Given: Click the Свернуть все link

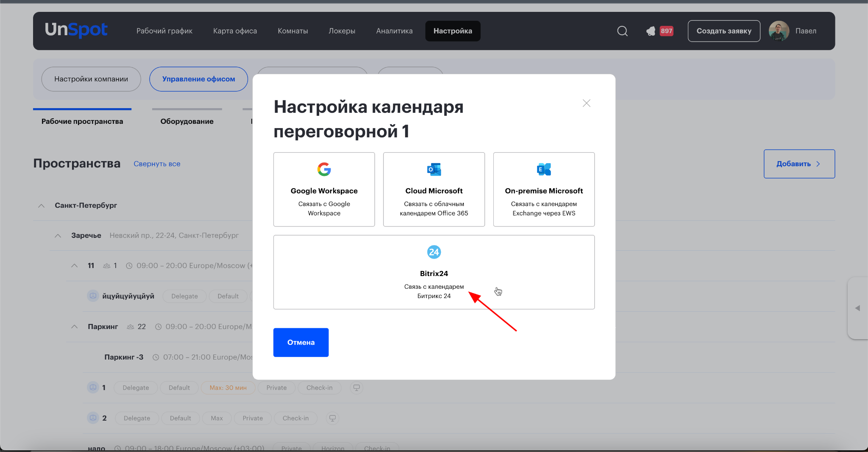Looking at the screenshot, I should [x=157, y=164].
